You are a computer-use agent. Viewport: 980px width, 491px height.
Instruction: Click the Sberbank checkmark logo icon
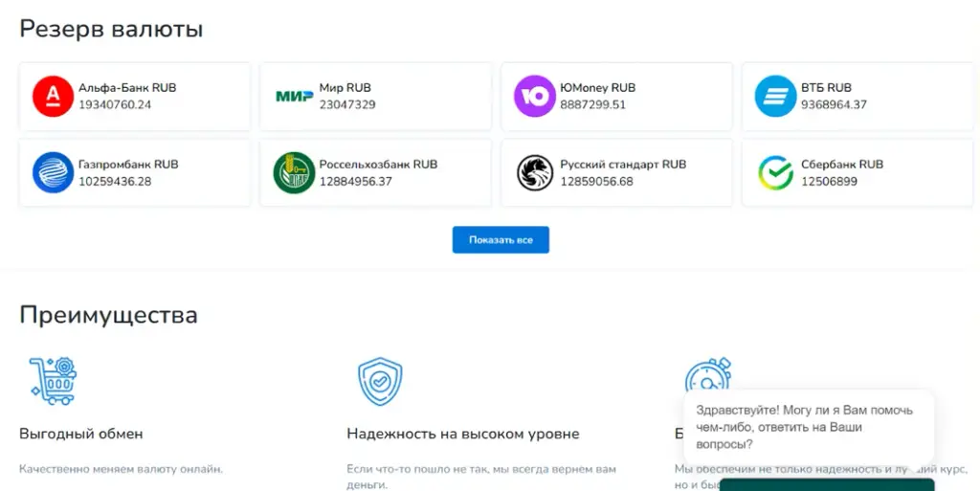(x=775, y=172)
